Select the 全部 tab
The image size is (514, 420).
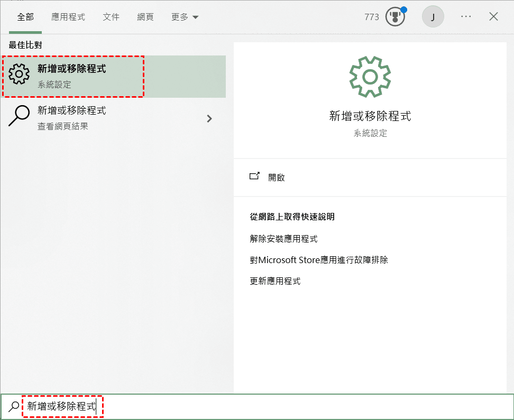point(25,16)
